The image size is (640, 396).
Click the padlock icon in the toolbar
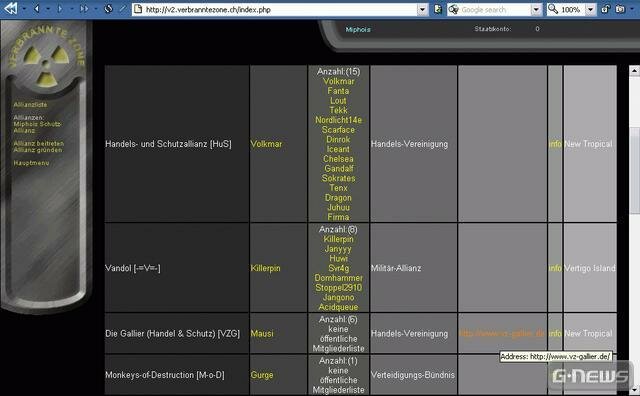click(x=605, y=9)
